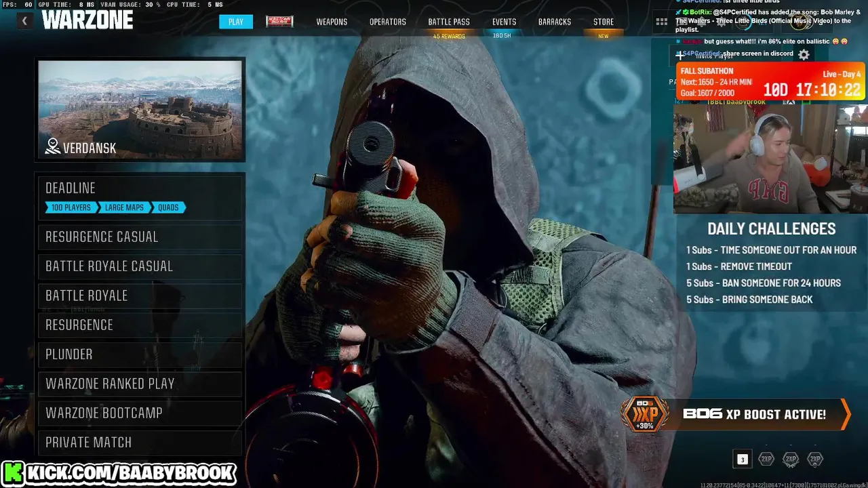Click the 45 Rewards label under Battle Pass
The image size is (868, 488).
(x=449, y=36)
